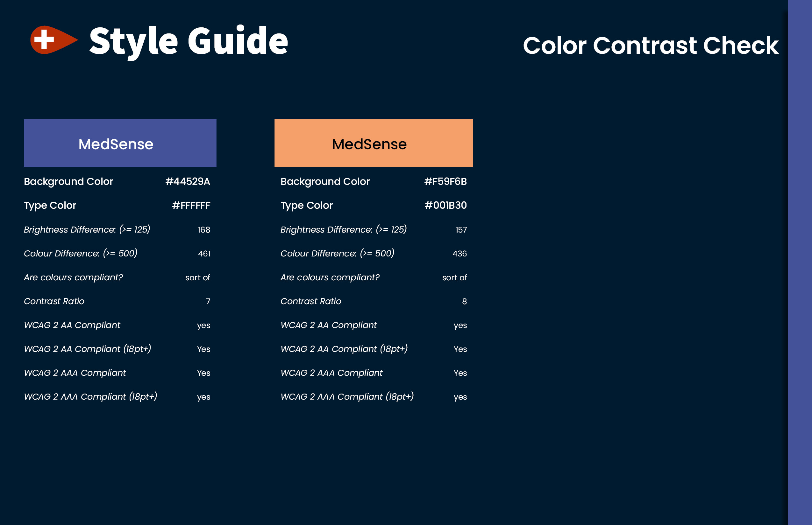Click the colour difference value 461

click(204, 254)
